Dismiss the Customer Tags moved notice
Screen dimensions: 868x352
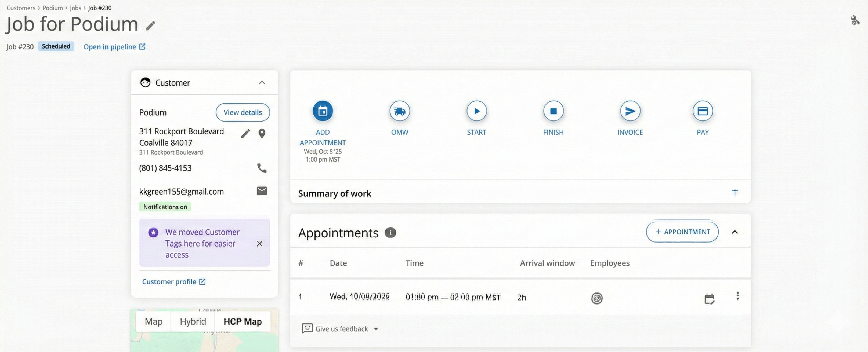(x=259, y=243)
